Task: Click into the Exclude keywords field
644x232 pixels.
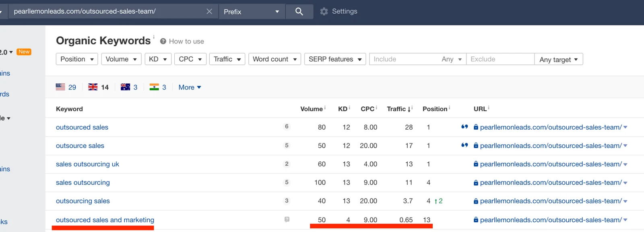Action: pyautogui.click(x=500, y=59)
